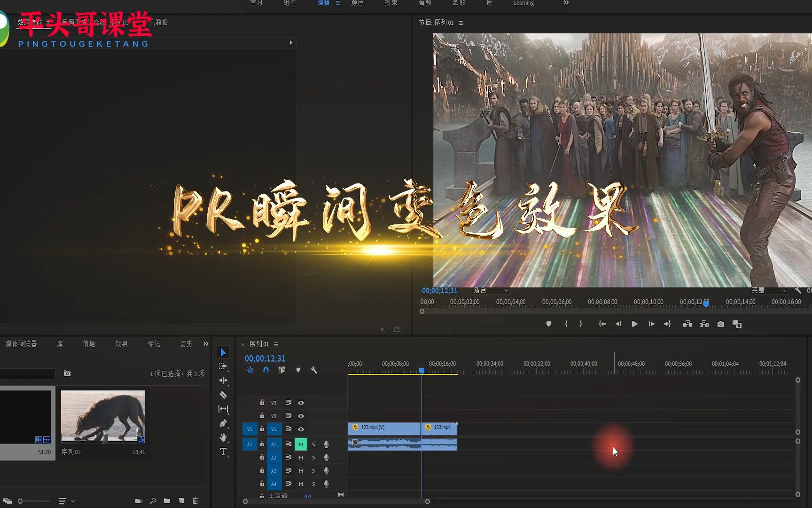
Task: Toggle sync lock on V2 track
Action: coord(289,416)
